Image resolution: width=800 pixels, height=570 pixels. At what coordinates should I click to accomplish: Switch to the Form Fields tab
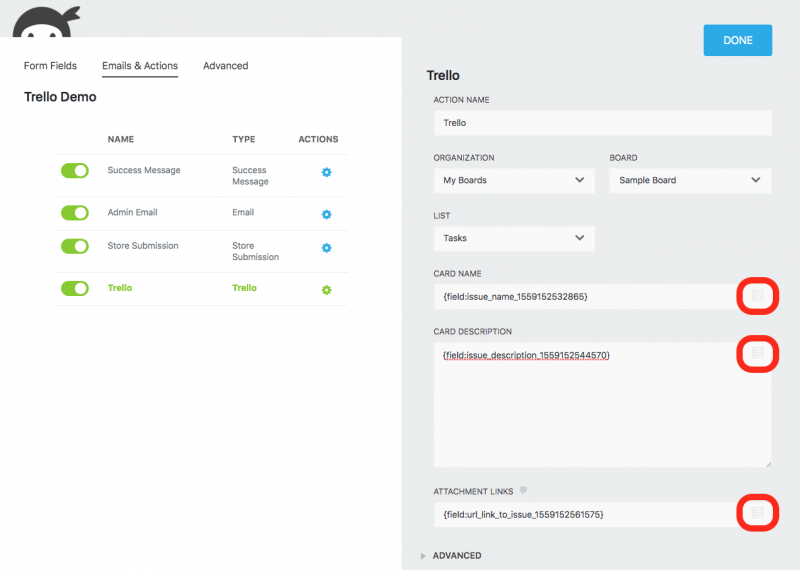(50, 66)
